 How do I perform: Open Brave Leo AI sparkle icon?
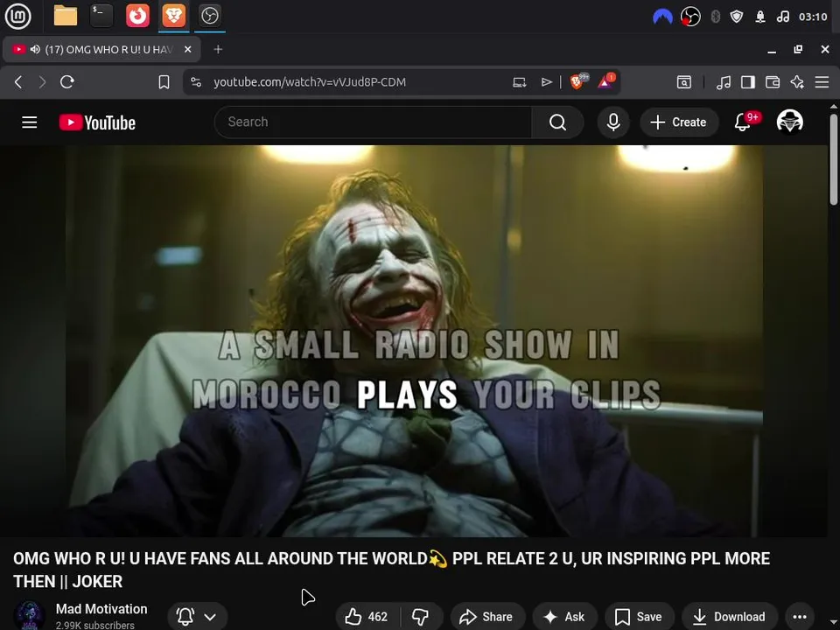click(x=797, y=82)
